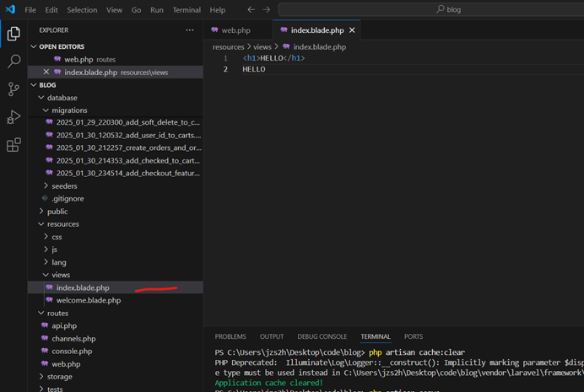Open the Extensions view icon

(14, 145)
